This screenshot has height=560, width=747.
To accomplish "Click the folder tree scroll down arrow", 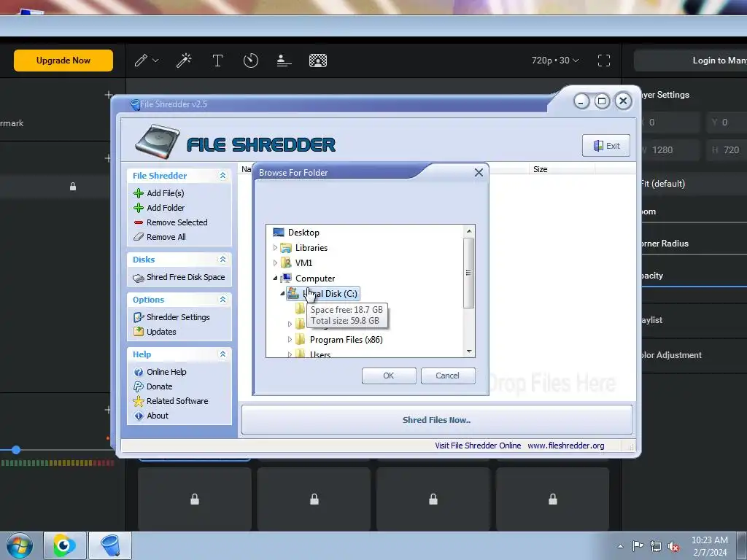I will click(469, 351).
